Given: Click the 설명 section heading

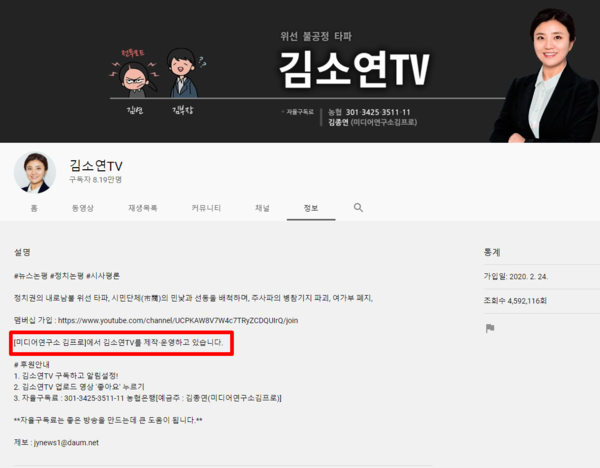Looking at the screenshot, I should 22,252.
